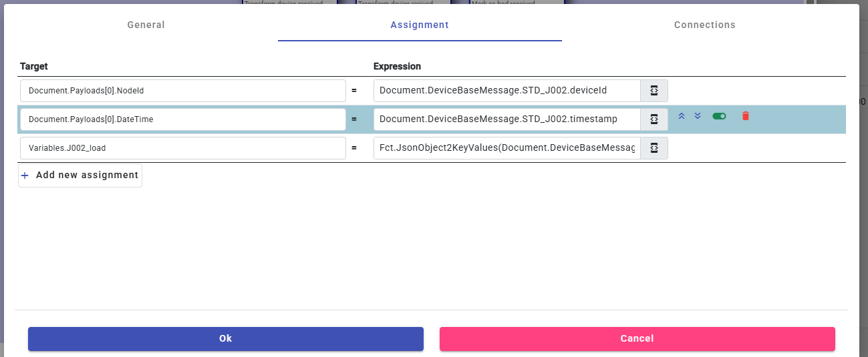Open expression editor for timestamp row
Screen dimensions: 868x357
(x=654, y=119)
